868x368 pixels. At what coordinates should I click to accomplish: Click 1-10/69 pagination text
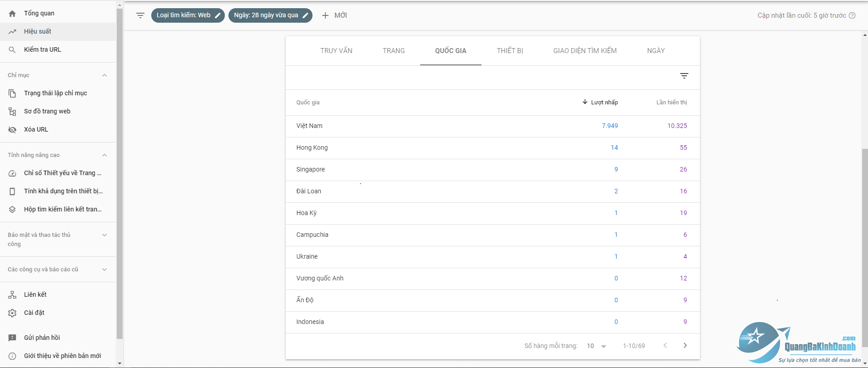[634, 346]
